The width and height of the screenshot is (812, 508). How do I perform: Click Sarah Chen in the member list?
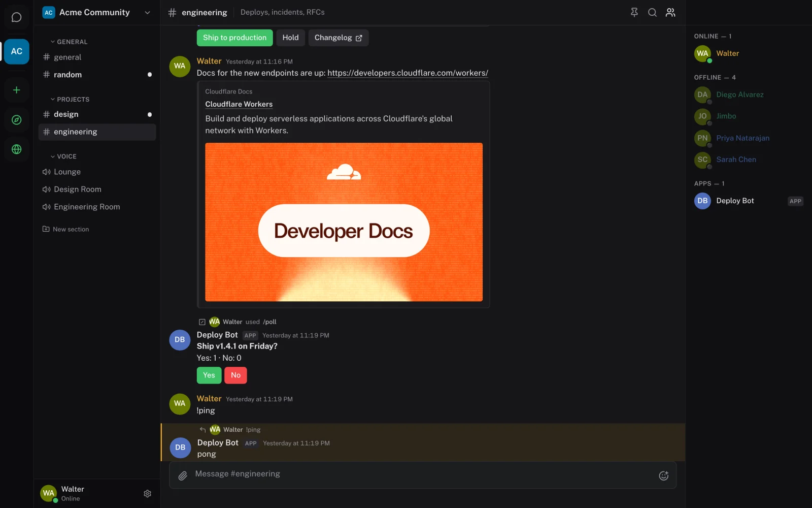click(x=748, y=160)
